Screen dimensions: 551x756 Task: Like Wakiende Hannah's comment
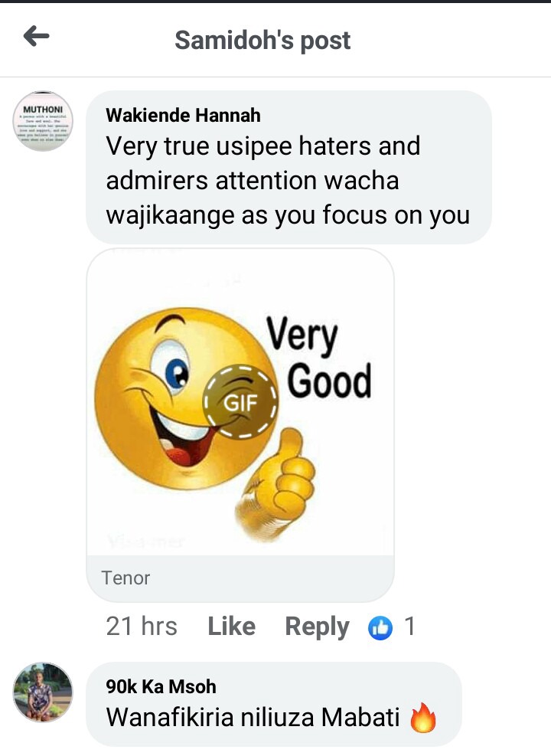tap(231, 627)
